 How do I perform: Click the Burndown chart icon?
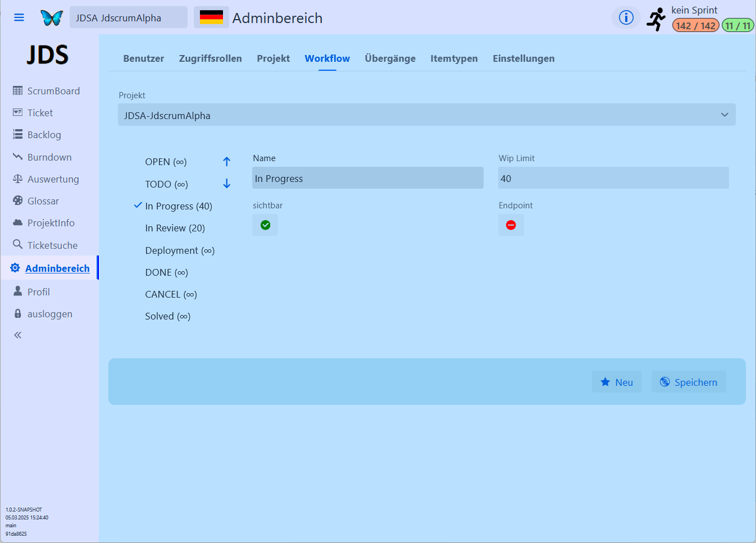[x=18, y=157]
